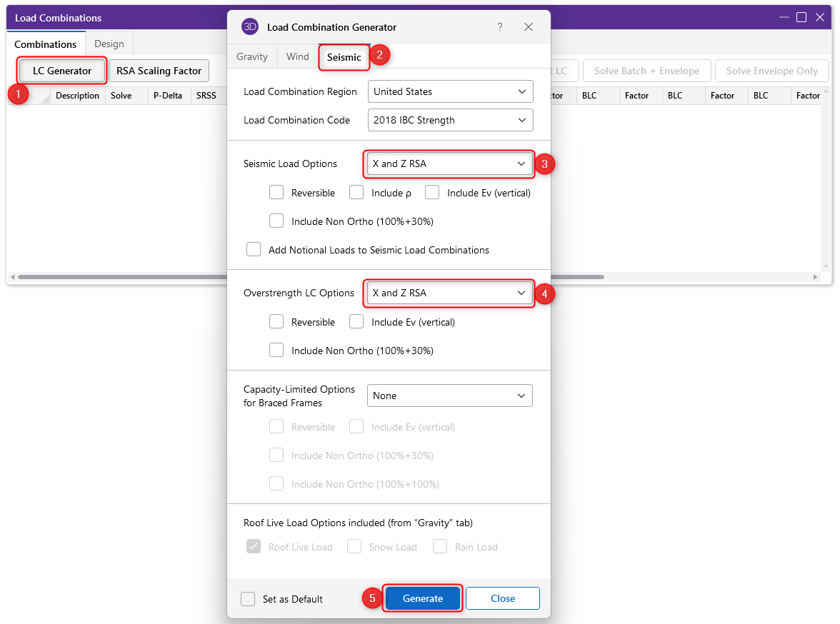Open Seismic Load Options dropdown

(x=449, y=163)
